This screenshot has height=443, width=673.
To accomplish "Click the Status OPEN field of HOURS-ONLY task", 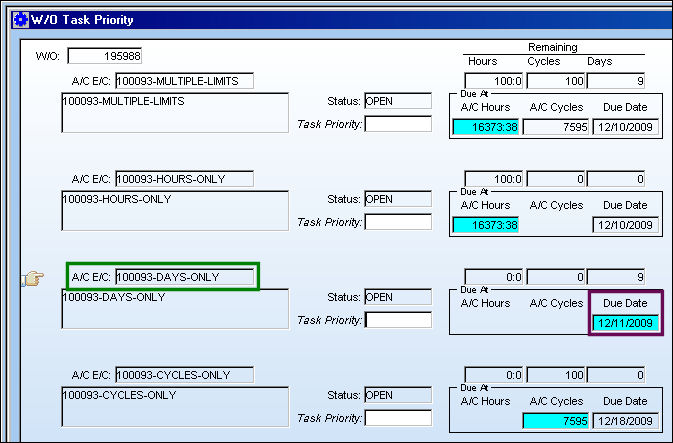I will point(398,199).
